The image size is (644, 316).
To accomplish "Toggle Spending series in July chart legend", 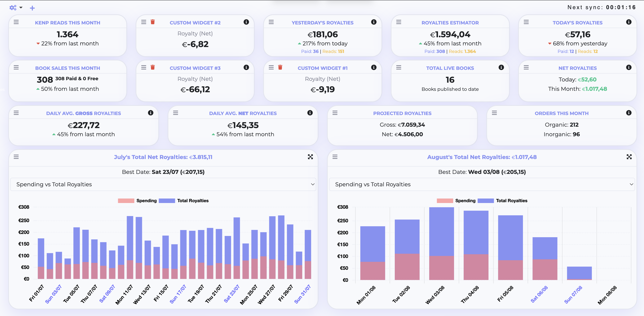I will pos(137,201).
